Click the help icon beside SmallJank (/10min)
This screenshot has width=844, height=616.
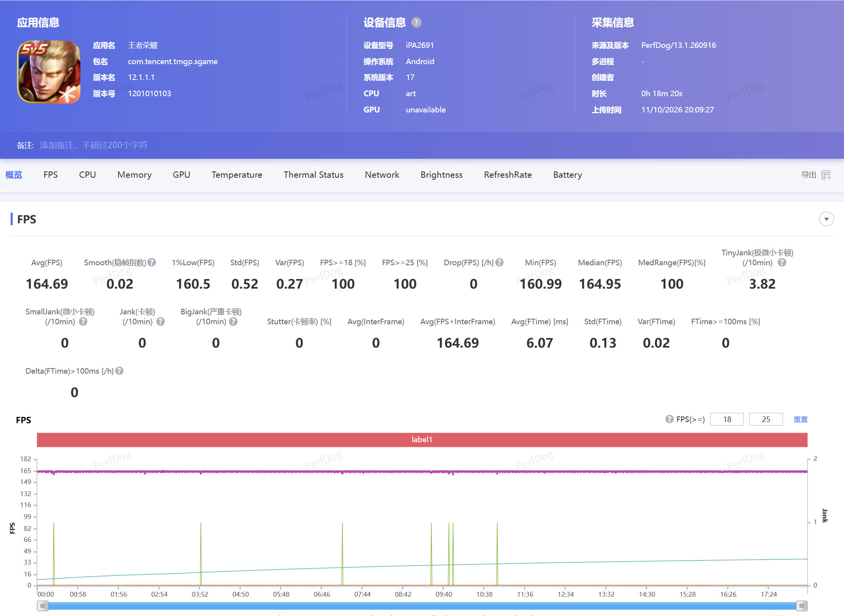[x=83, y=321]
